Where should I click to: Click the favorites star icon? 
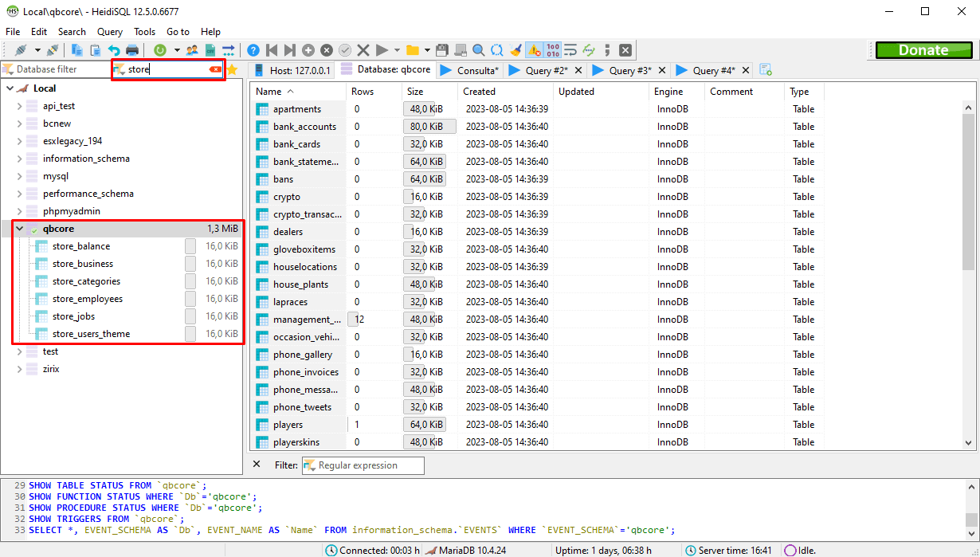coord(233,70)
